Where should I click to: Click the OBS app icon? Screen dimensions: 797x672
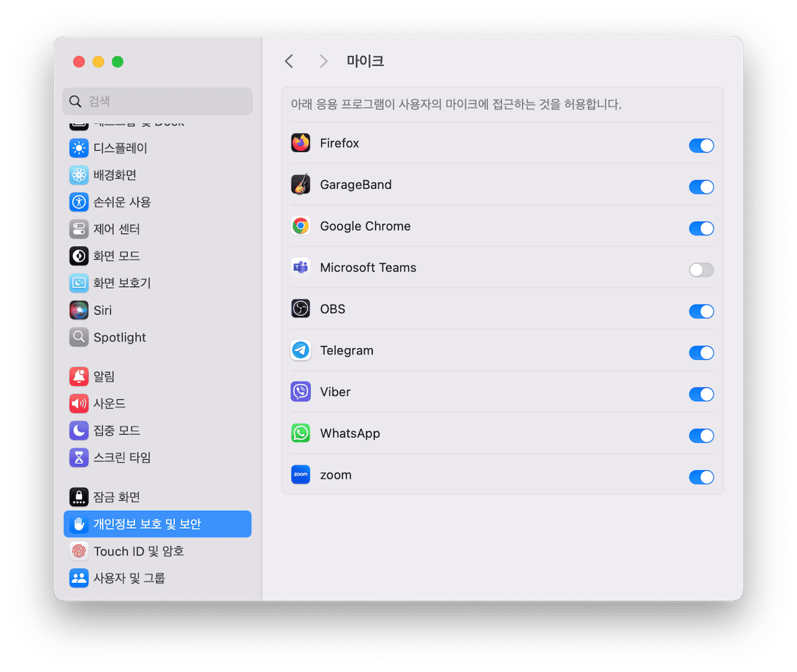[x=301, y=309]
